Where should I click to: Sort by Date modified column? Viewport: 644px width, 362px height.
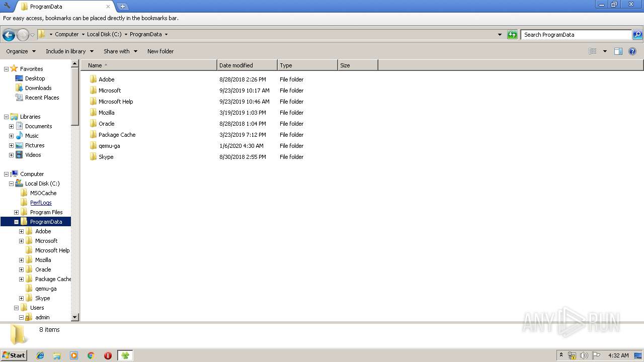[247, 65]
